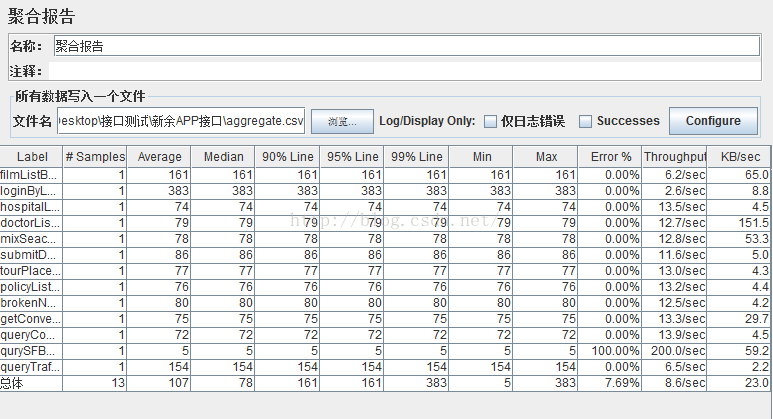The width and height of the screenshot is (773, 419).
Task: Click the 29.7 KB/sec cell
Action: tap(739, 319)
